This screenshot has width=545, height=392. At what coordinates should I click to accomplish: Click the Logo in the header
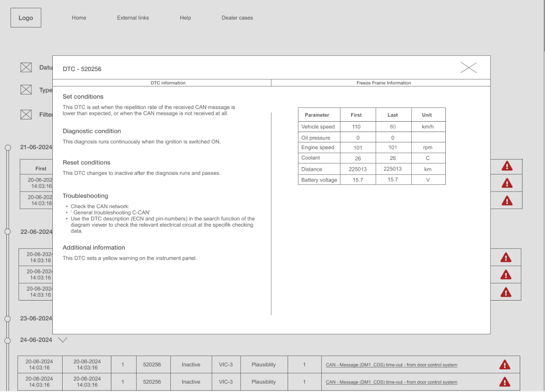[x=26, y=18]
